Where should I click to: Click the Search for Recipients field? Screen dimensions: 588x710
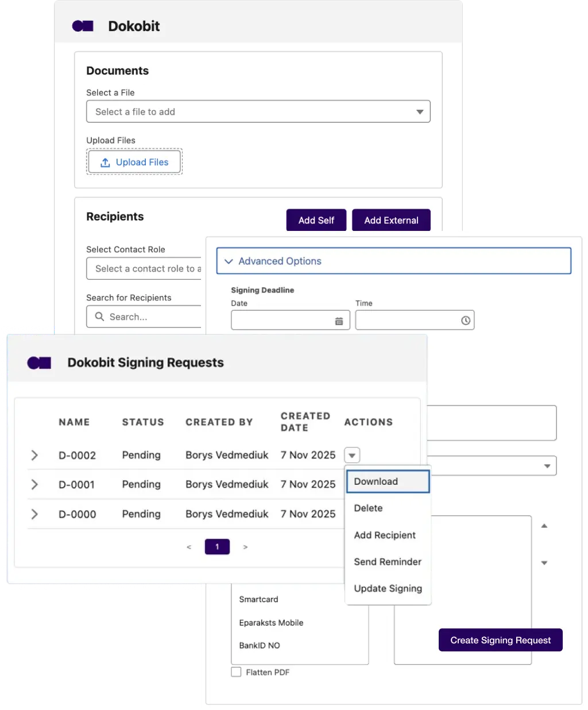click(144, 317)
